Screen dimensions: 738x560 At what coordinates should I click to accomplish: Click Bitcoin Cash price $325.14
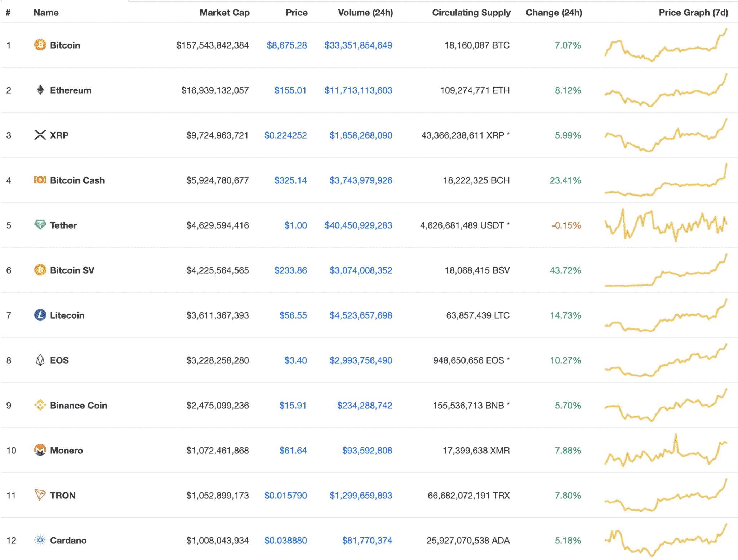point(290,180)
